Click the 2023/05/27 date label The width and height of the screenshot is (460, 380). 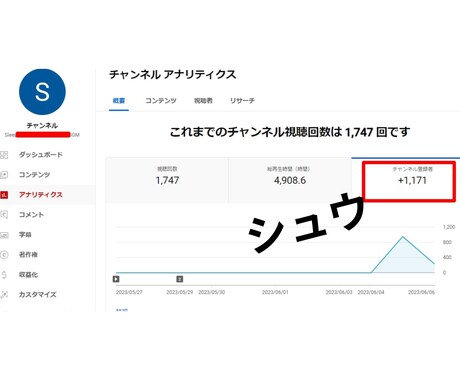point(129,292)
